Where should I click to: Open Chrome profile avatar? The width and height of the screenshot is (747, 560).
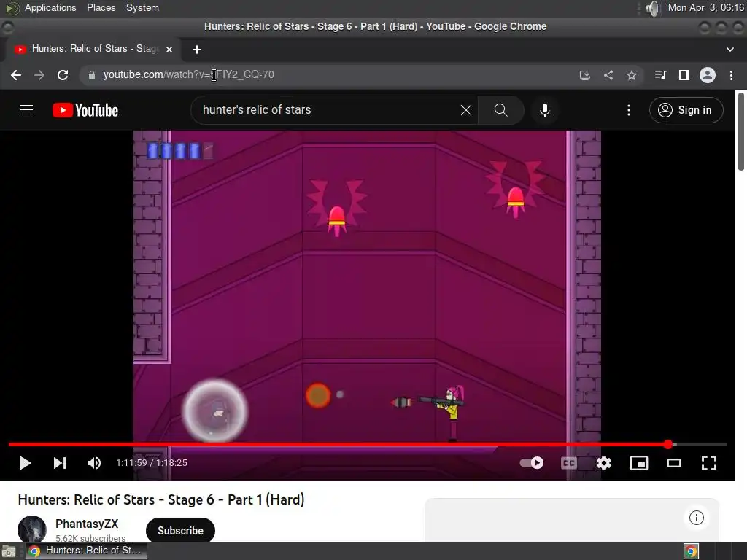pos(708,75)
